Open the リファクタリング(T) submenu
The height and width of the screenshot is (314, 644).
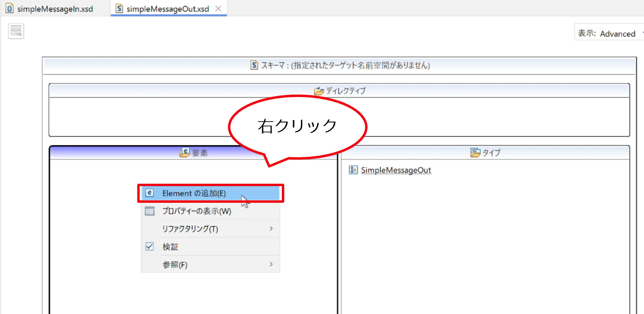click(x=210, y=229)
